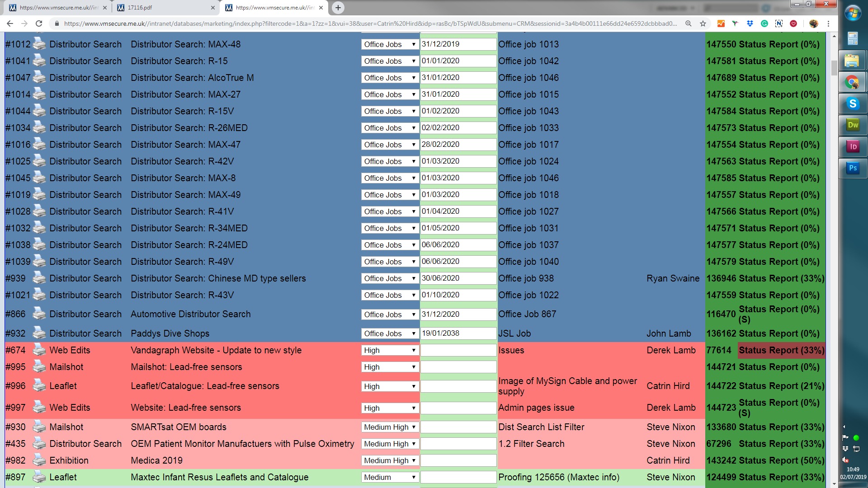Open priority dropdown for Vandagraph Website job
Image resolution: width=868 pixels, height=488 pixels.
pyautogui.click(x=390, y=350)
